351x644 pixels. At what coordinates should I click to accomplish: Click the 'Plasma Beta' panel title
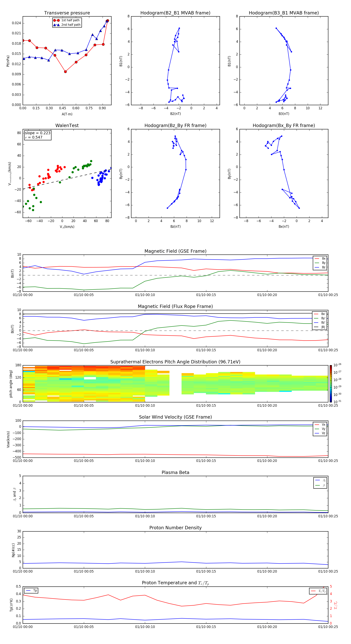coord(175,472)
